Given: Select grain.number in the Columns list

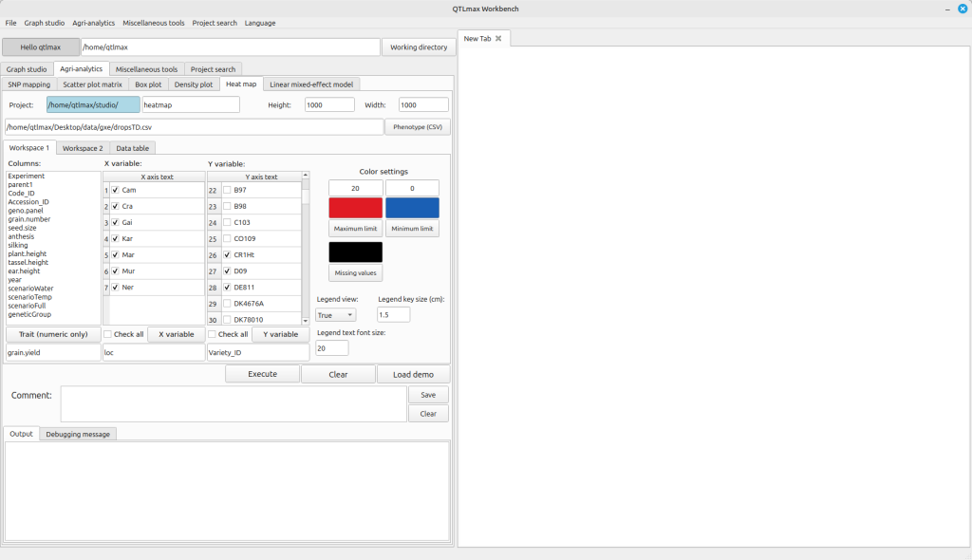Looking at the screenshot, I should (29, 219).
